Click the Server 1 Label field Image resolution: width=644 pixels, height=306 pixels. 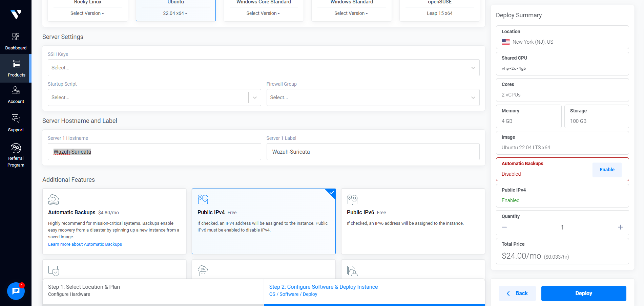point(373,152)
